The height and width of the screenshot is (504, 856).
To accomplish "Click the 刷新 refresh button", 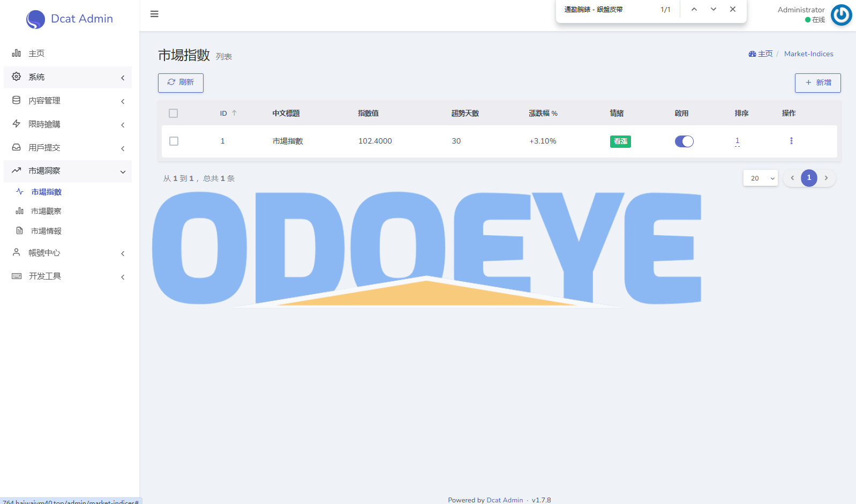I will pos(181,82).
